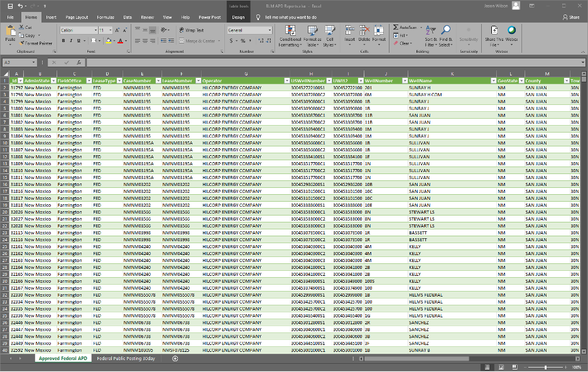Viewport: 588px width, 372px height.
Task: Select the Approved Federal APD sheet tab
Action: (x=63, y=359)
